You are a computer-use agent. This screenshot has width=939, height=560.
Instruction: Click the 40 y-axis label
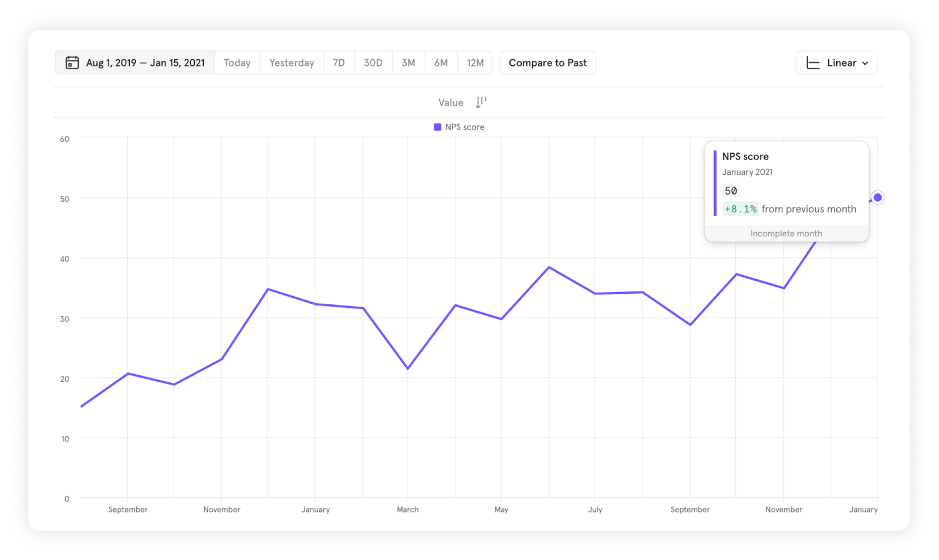[65, 259]
